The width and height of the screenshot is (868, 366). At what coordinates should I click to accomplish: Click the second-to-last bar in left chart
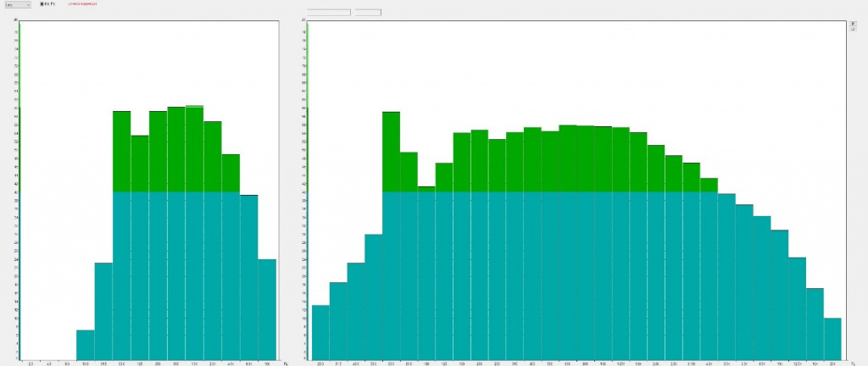click(248, 278)
